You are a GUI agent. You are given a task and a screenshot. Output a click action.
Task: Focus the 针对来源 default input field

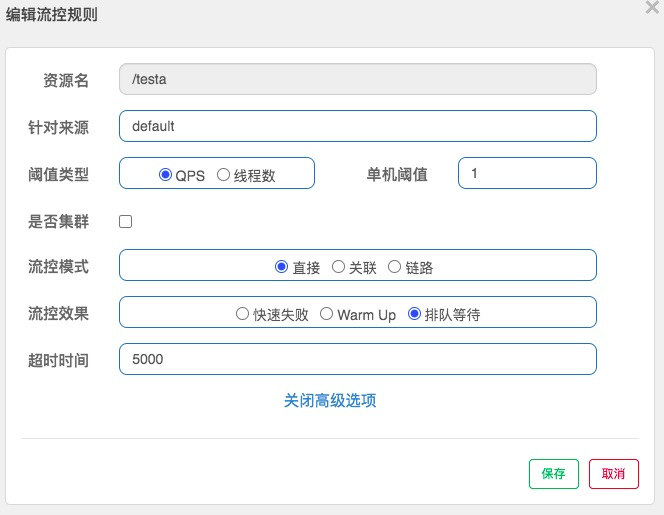pyautogui.click(x=358, y=126)
